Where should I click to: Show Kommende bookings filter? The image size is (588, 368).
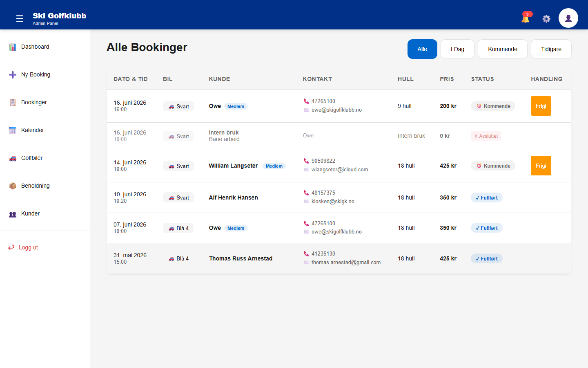[503, 49]
